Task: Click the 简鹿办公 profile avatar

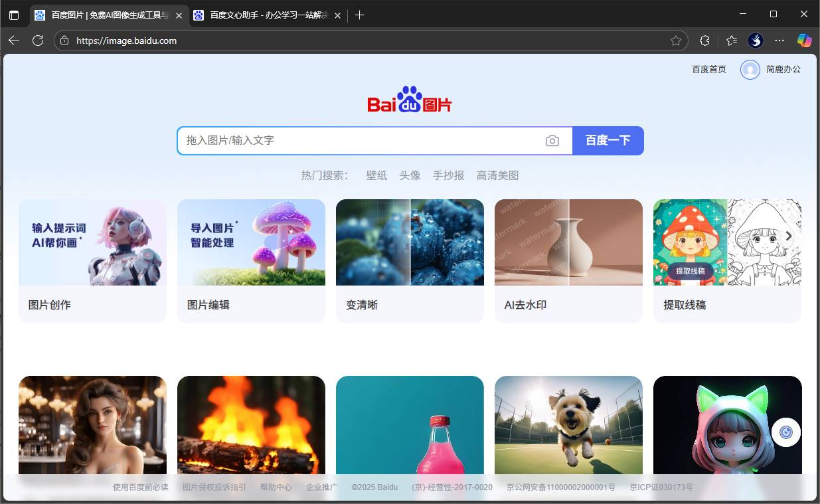Action: tap(750, 69)
